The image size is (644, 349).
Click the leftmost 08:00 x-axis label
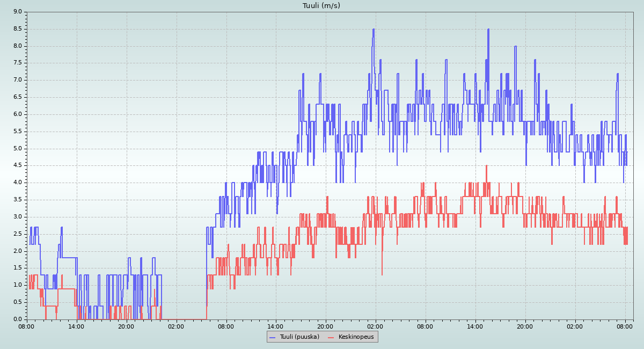(26, 326)
